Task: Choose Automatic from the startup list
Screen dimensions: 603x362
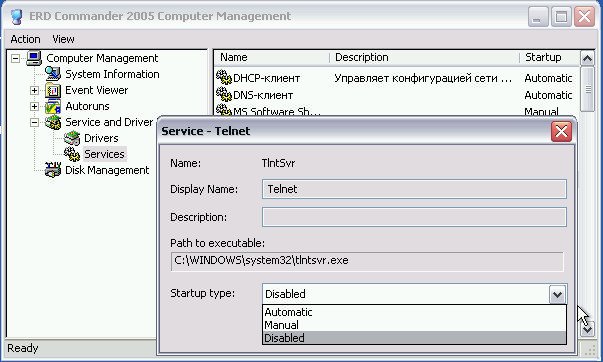Action: point(414,312)
